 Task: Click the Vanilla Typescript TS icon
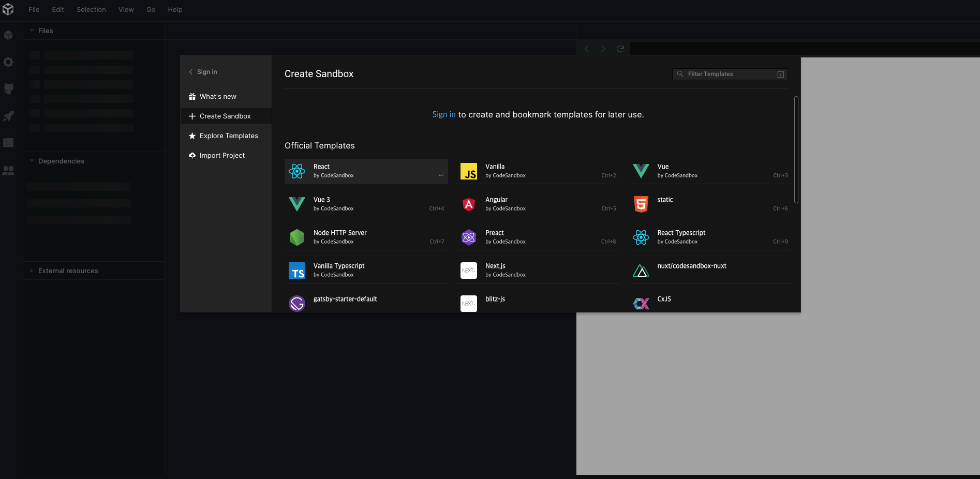click(x=297, y=271)
